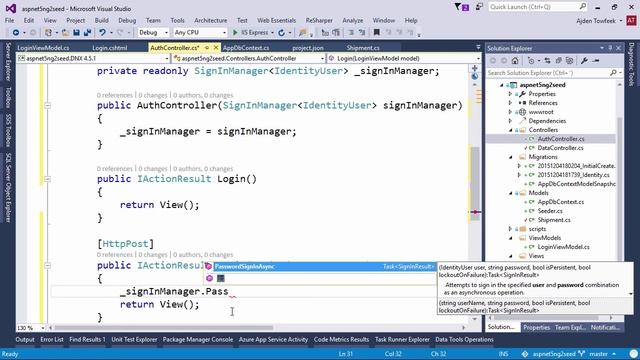640x360 pixels.
Task: Open the Toolbox side tab
Action: [8, 98]
